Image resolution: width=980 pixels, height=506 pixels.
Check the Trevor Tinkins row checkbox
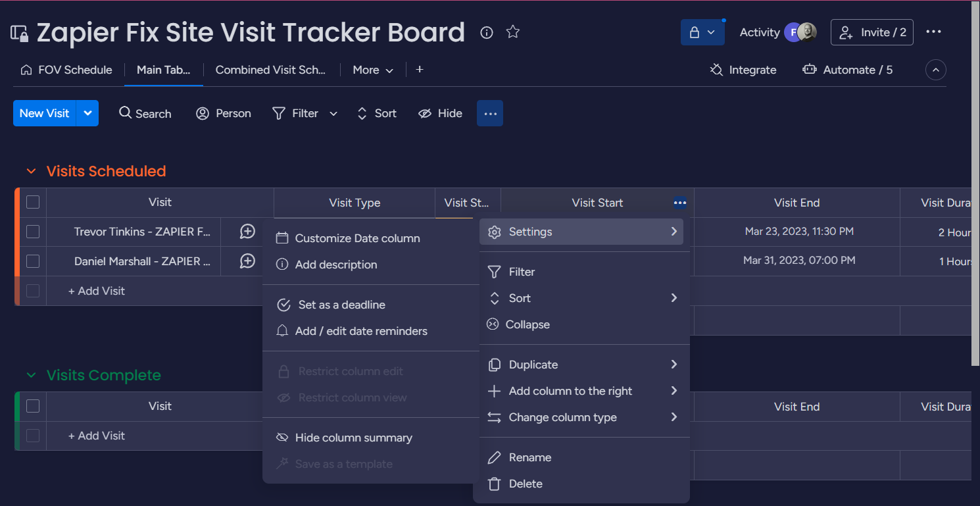click(x=33, y=232)
